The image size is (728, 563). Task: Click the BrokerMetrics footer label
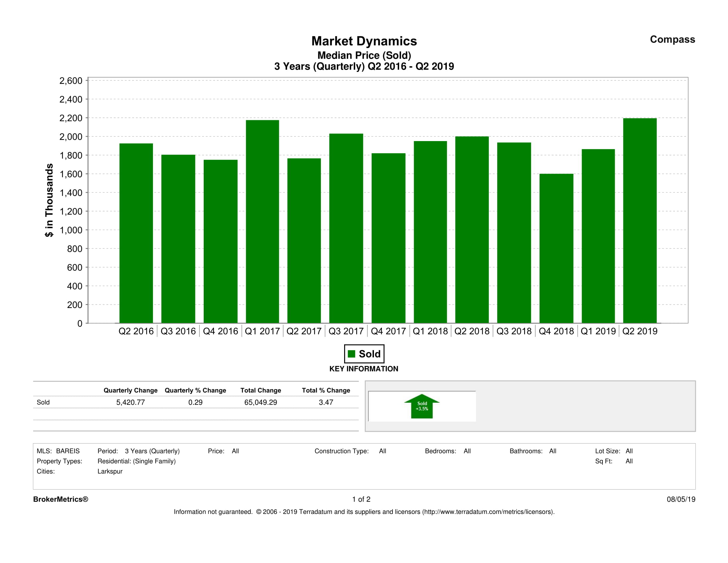(x=61, y=499)
